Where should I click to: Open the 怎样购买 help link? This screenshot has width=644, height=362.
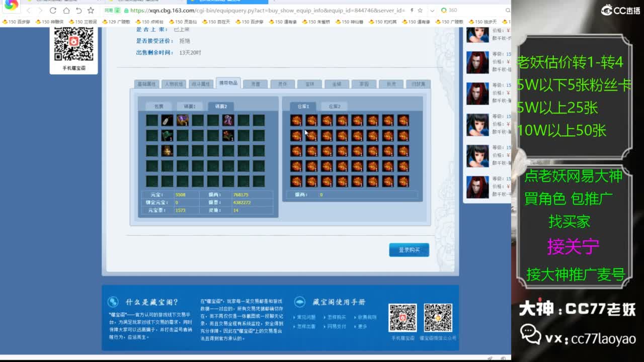337,317
